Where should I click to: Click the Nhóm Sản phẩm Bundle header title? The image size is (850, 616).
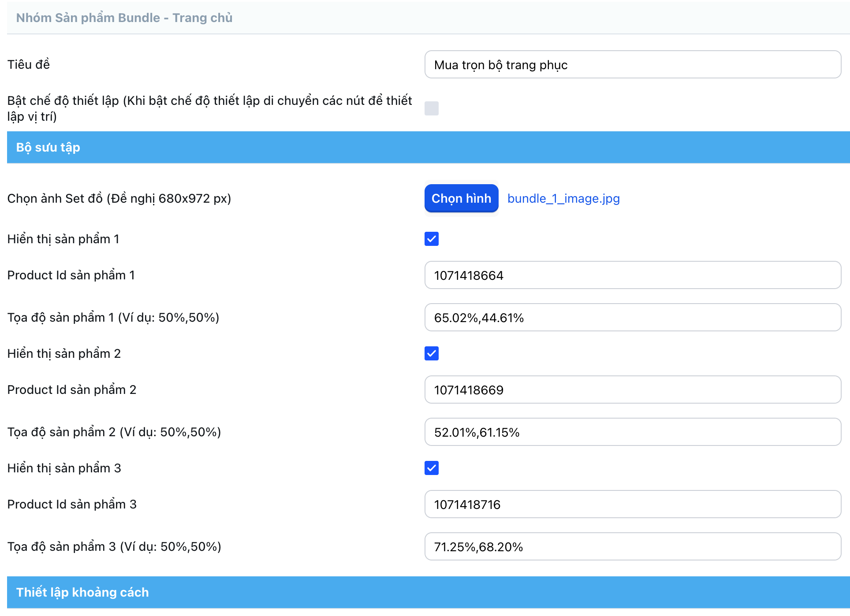(124, 18)
